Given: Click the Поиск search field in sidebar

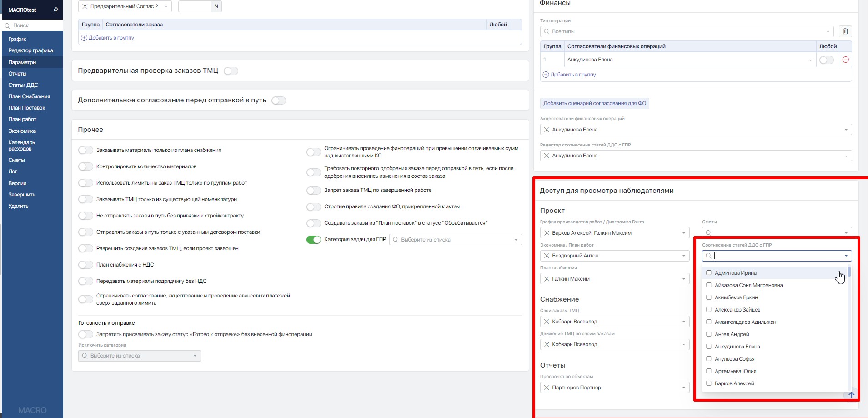Looking at the screenshot, I should 32,25.
